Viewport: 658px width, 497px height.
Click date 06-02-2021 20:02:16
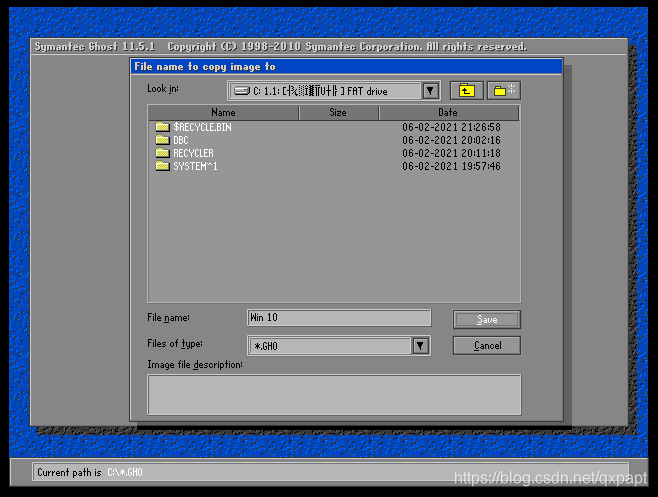pyautogui.click(x=451, y=140)
